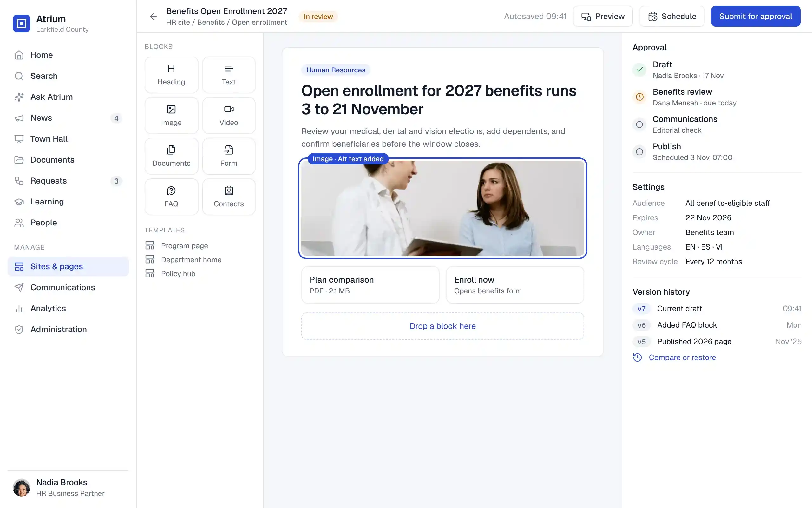Screen dimensions: 812x508
Task: Open the Enroll now form card
Action: [x=515, y=285]
